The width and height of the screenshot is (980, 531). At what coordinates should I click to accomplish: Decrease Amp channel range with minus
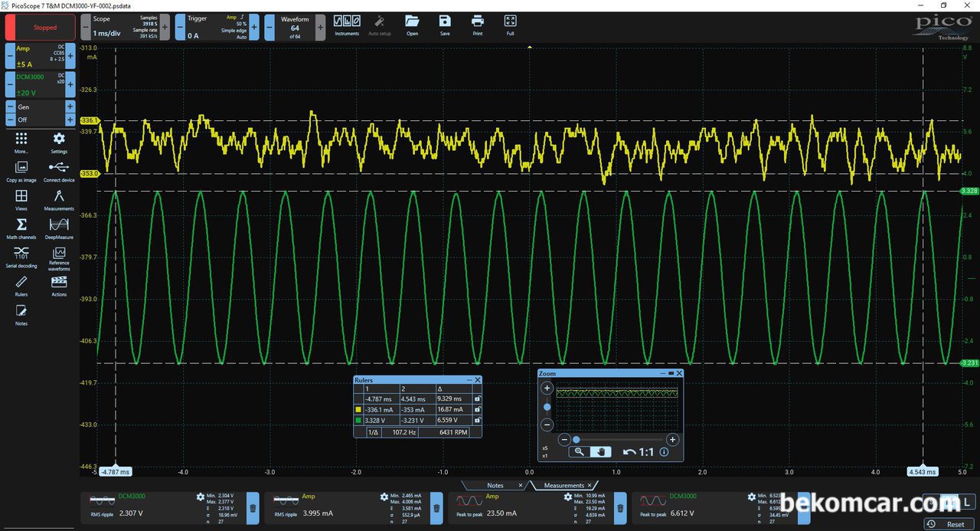tap(10, 56)
